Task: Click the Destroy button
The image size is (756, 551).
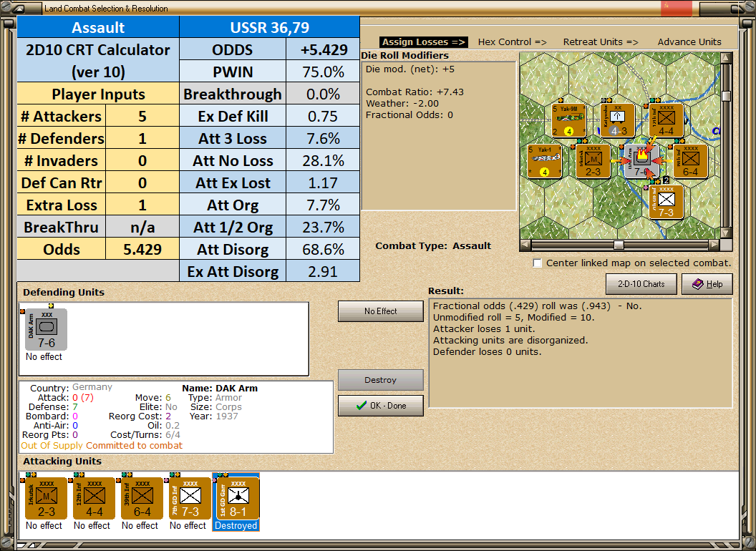Action: click(x=380, y=380)
